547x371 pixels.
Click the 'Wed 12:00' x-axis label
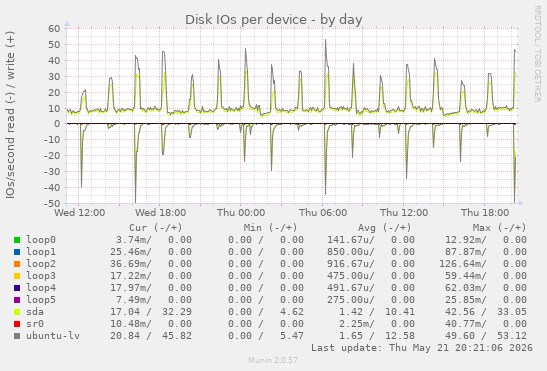coord(80,213)
